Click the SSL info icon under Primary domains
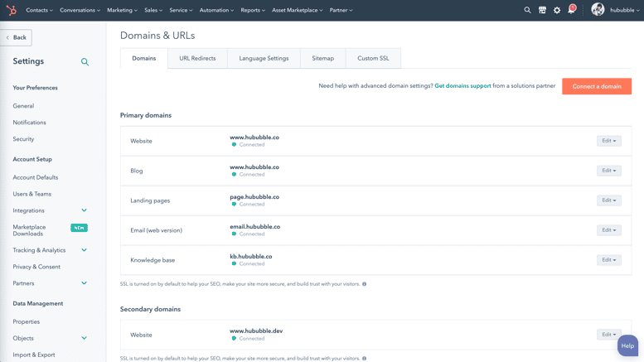The width and height of the screenshot is (644, 362). point(365,284)
